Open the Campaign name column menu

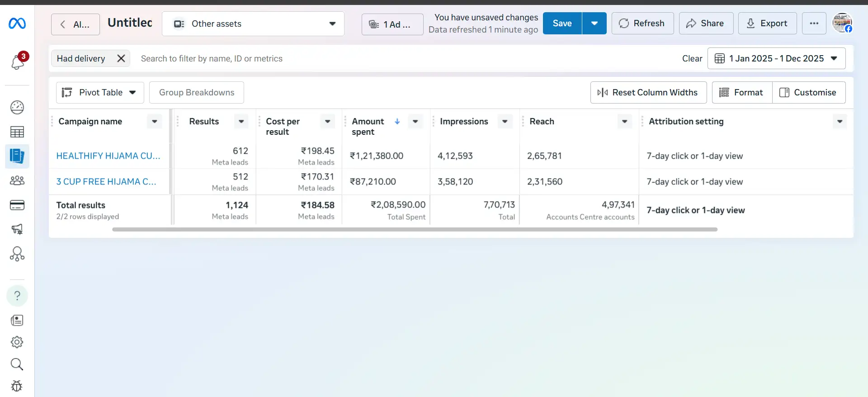coord(155,122)
